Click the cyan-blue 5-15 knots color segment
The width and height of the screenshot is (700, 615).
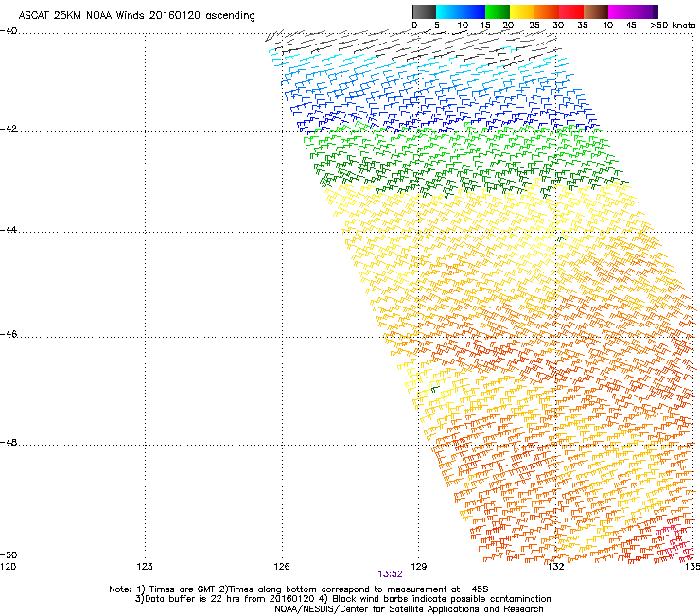461,11
